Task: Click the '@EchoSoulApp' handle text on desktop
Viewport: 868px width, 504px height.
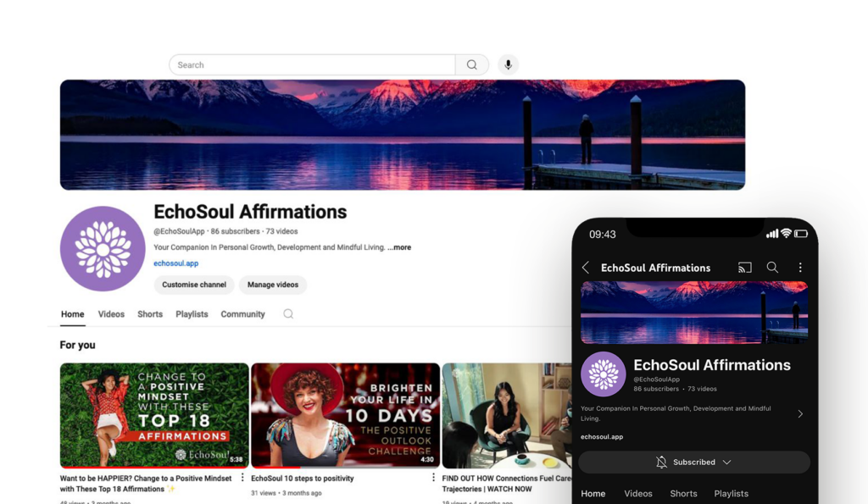Action: pos(179,231)
